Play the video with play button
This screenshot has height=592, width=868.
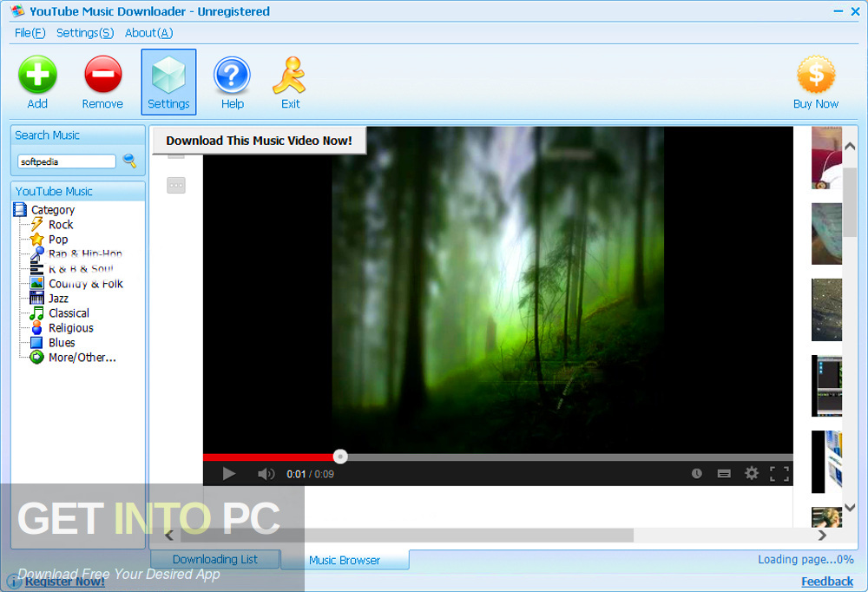[228, 473]
